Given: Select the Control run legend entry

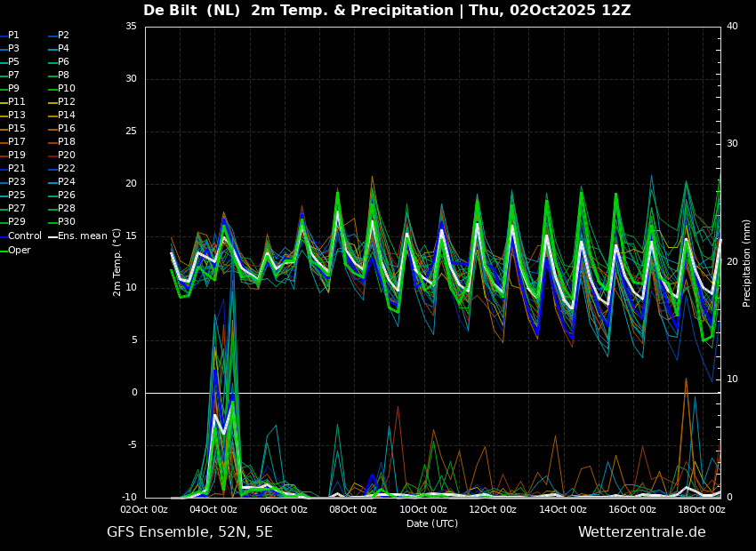Looking at the screenshot, I should click(25, 236).
